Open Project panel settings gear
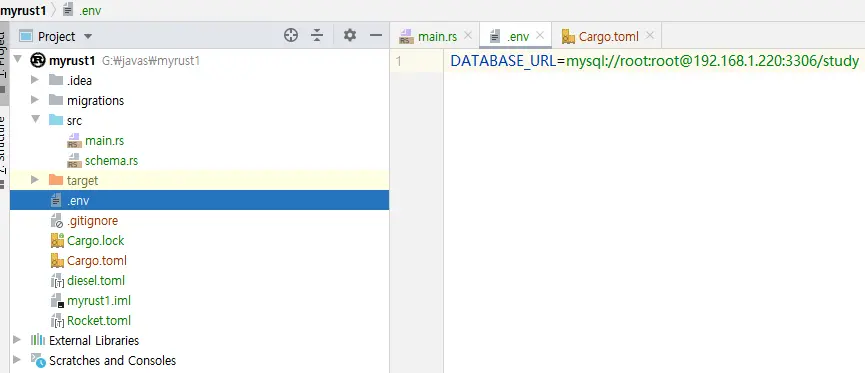 coord(350,36)
